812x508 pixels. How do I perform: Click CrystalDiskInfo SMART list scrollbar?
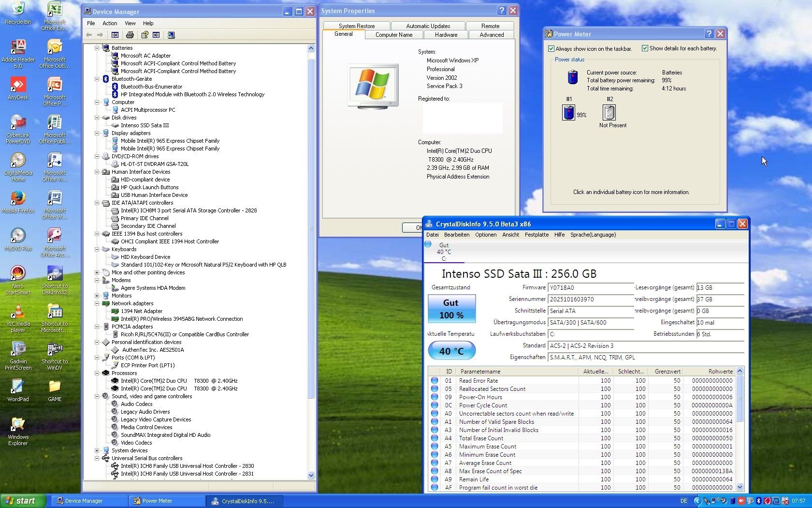739,429
